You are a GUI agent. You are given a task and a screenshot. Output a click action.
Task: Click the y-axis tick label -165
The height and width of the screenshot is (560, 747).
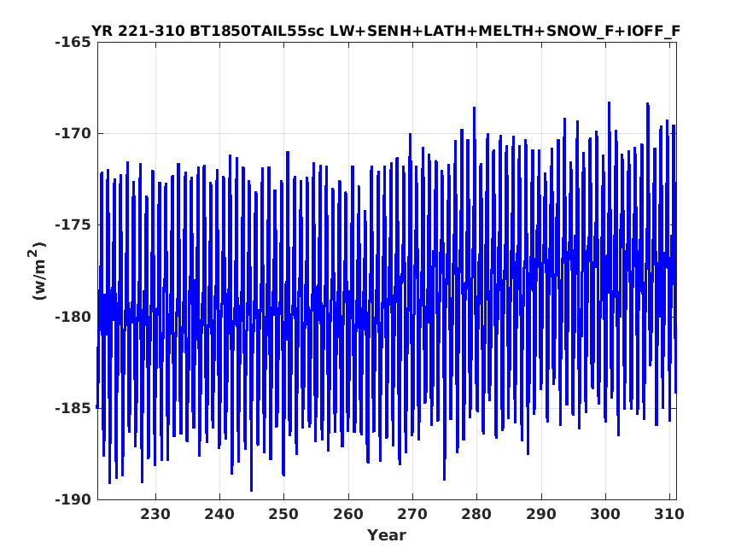coord(73,43)
